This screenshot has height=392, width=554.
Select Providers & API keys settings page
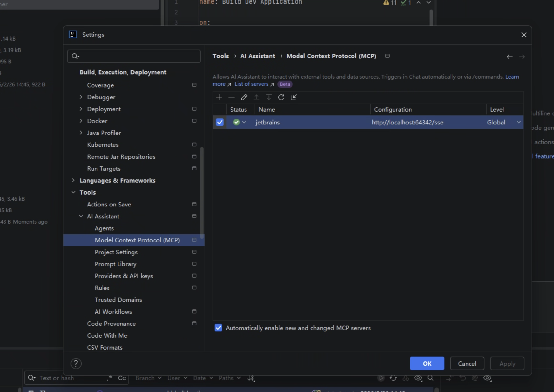pyautogui.click(x=123, y=276)
